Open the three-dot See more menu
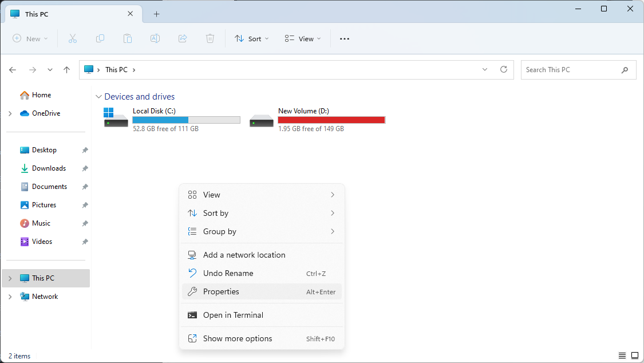This screenshot has width=644, height=363. coord(344,39)
